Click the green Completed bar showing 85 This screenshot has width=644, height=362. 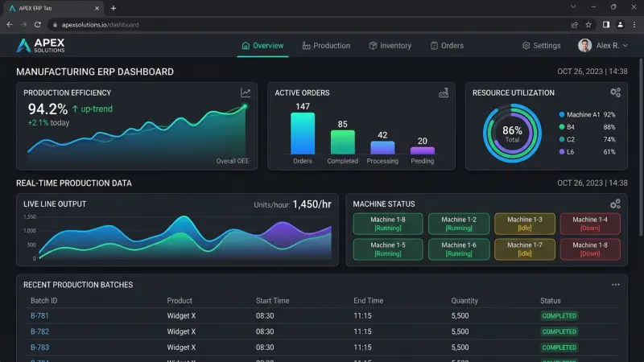point(343,142)
